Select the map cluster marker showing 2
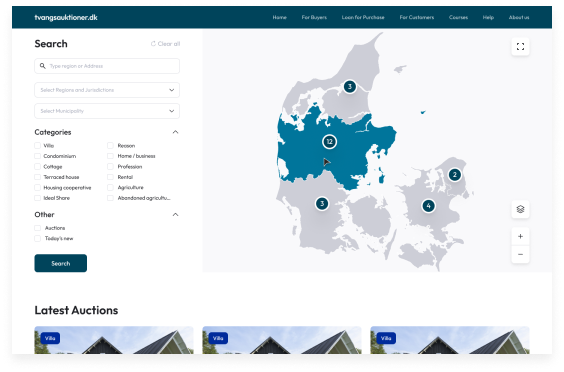The width and height of the screenshot is (564, 372). click(455, 175)
